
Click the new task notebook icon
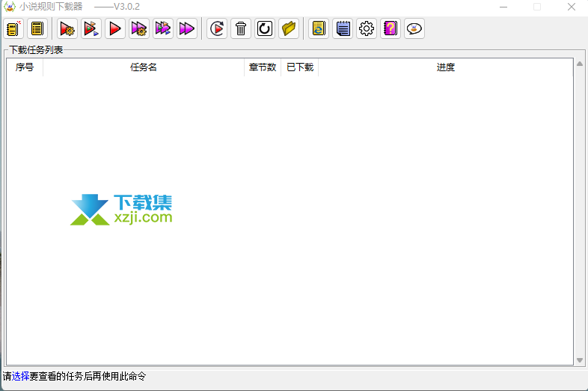pos(13,28)
